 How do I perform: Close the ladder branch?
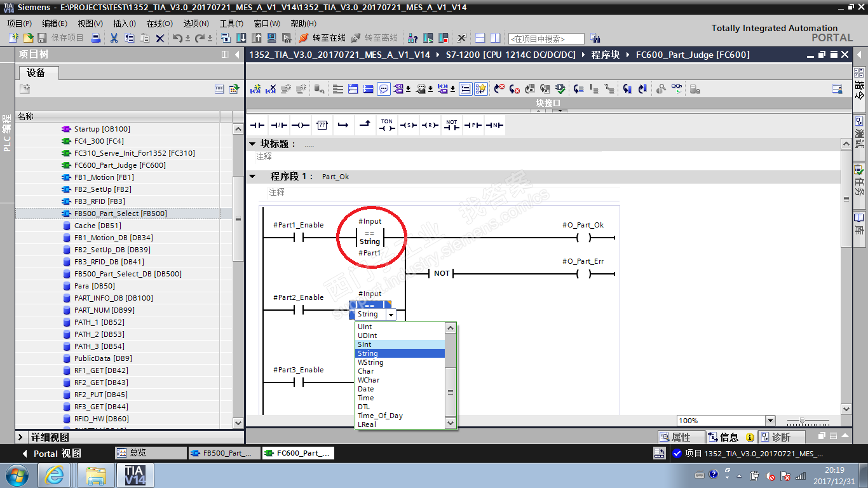(365, 125)
